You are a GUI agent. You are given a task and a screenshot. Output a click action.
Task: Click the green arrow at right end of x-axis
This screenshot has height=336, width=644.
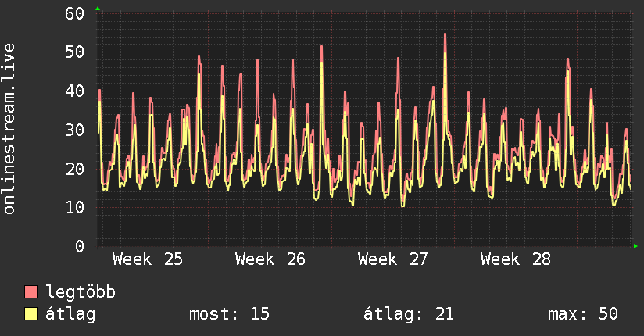pyautogui.click(x=635, y=246)
